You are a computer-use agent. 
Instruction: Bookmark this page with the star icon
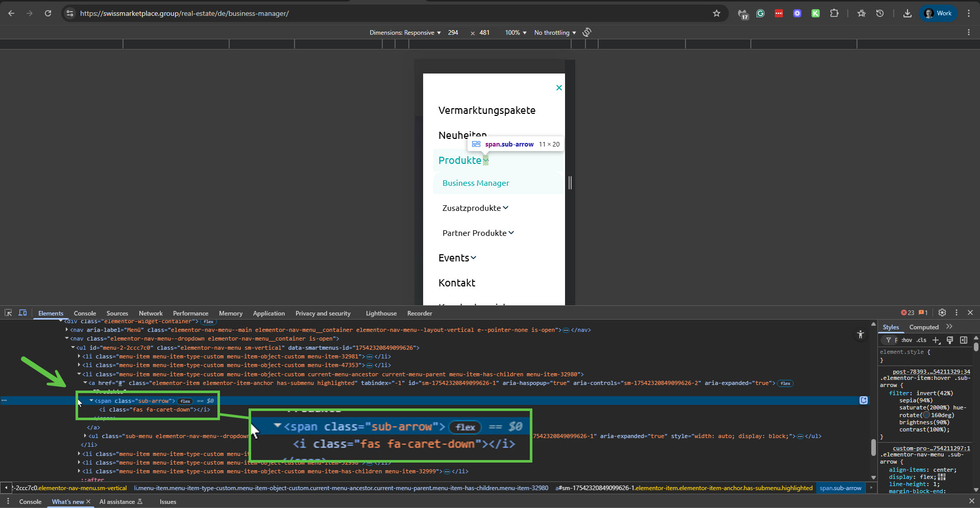click(717, 13)
